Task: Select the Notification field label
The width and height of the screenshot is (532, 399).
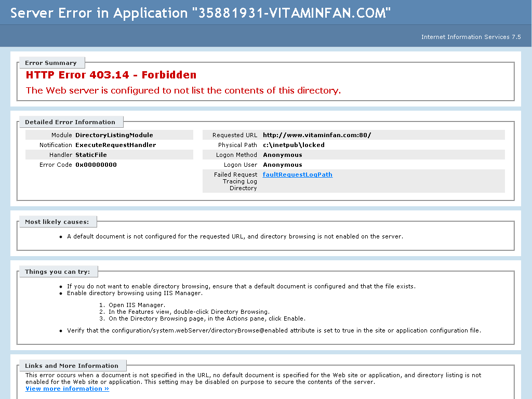Action: click(x=56, y=145)
